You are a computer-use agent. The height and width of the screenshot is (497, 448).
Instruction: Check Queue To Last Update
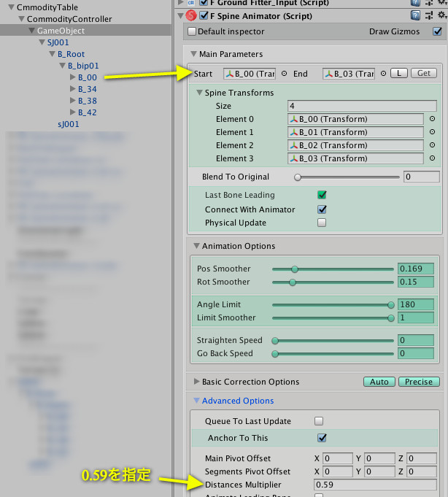click(319, 421)
